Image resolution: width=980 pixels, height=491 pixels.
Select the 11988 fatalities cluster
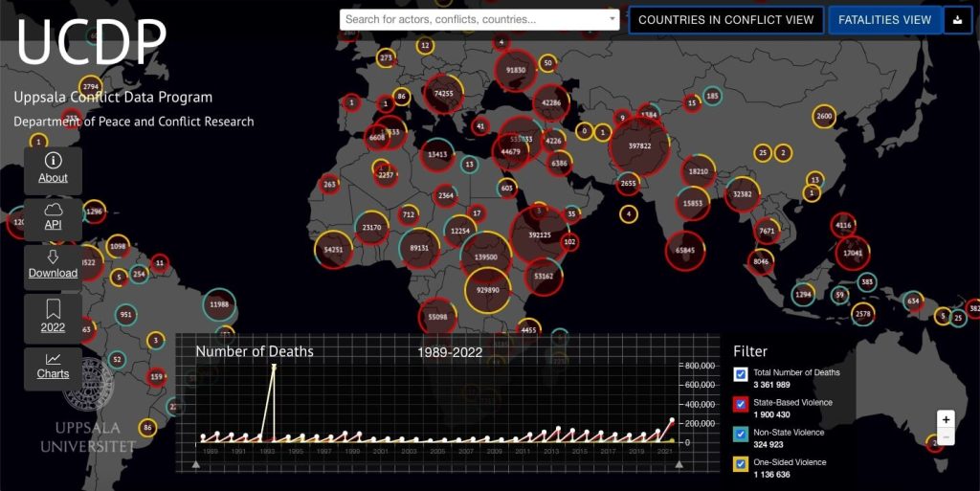click(219, 304)
